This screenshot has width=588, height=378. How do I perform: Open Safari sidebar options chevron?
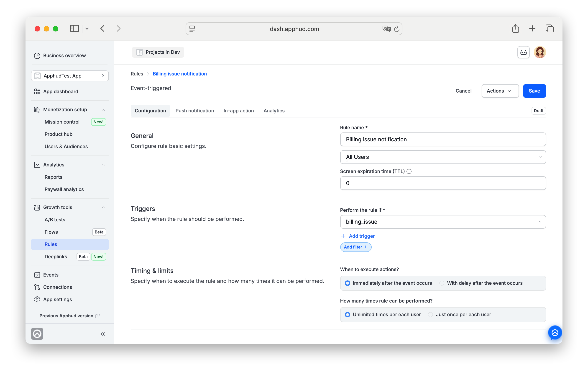click(87, 29)
